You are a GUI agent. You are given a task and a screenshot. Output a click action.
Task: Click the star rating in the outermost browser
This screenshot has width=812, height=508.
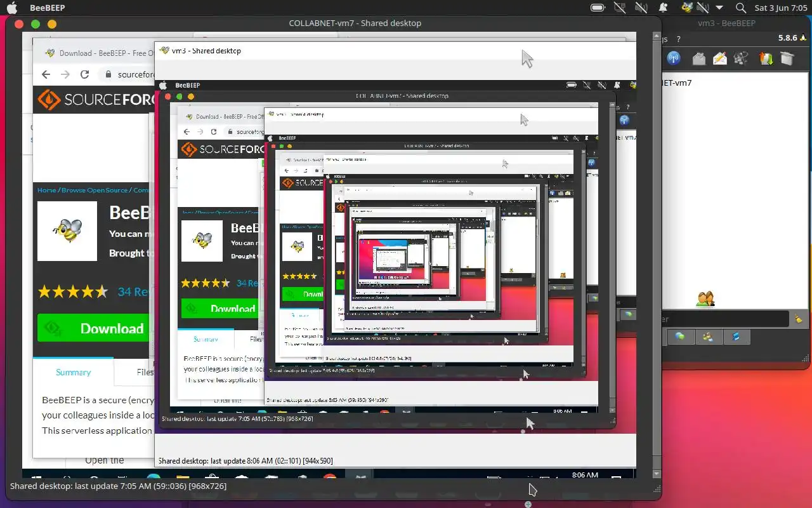73,292
